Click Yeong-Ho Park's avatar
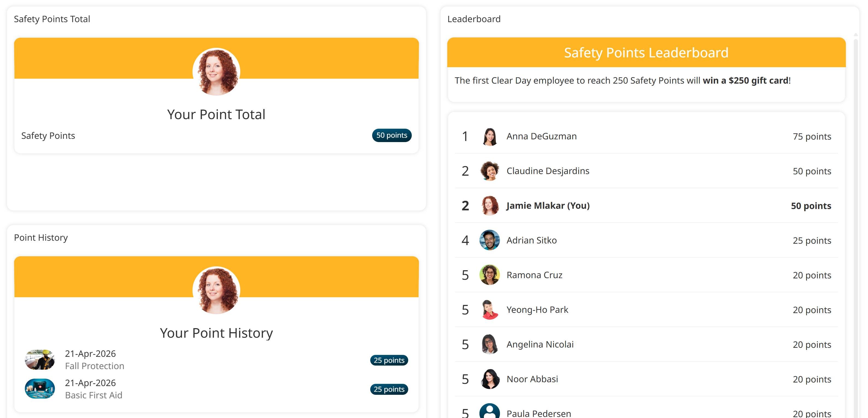 (490, 310)
